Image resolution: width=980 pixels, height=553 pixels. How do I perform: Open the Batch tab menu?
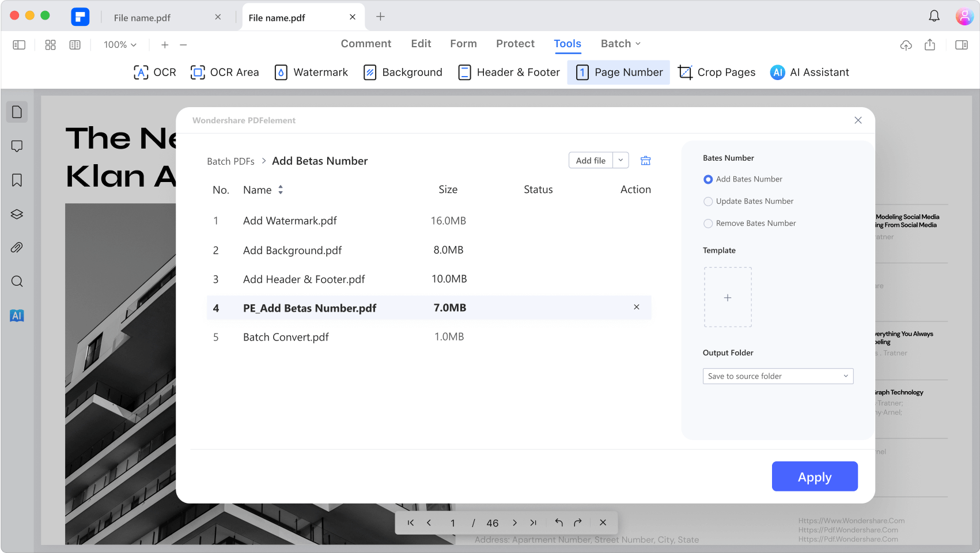tap(620, 44)
